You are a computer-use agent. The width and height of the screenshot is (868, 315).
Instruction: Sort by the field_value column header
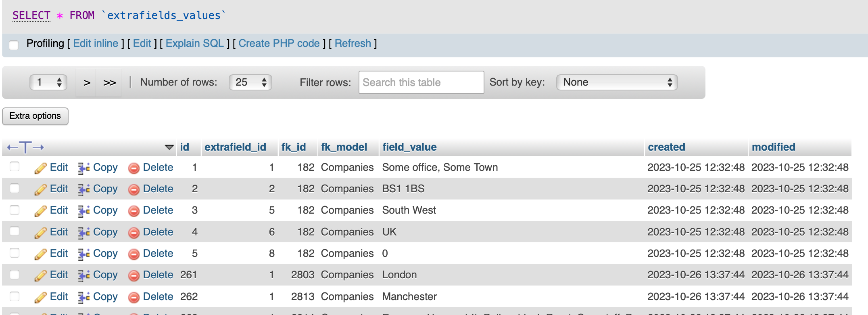coord(409,147)
